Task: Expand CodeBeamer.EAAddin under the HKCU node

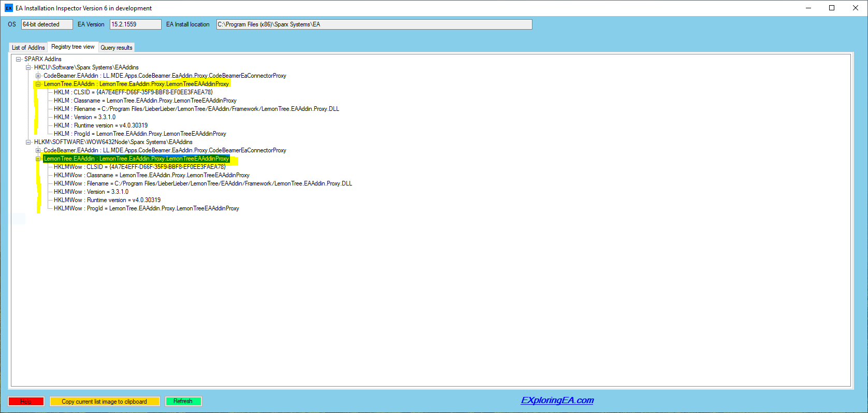Action: (38, 76)
